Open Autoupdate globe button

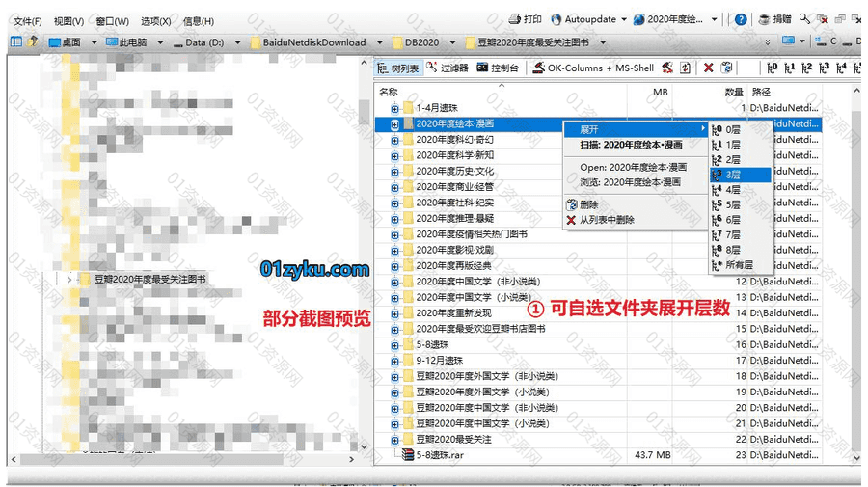point(556,19)
